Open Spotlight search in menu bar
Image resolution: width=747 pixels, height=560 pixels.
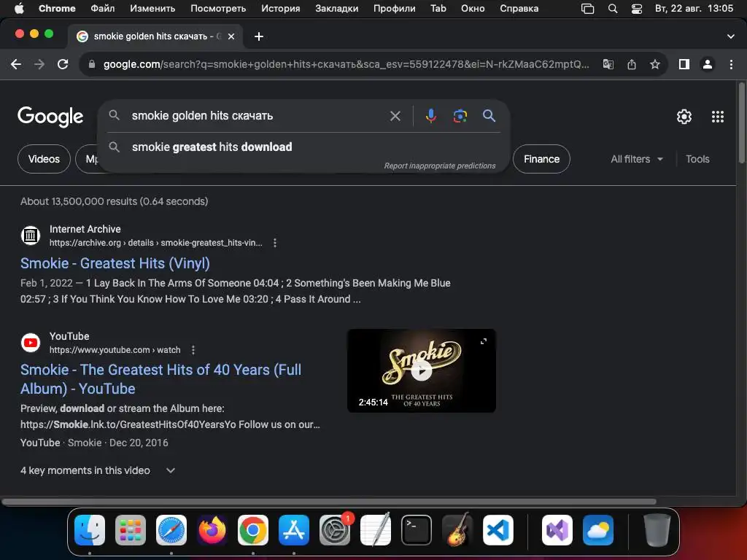[613, 9]
